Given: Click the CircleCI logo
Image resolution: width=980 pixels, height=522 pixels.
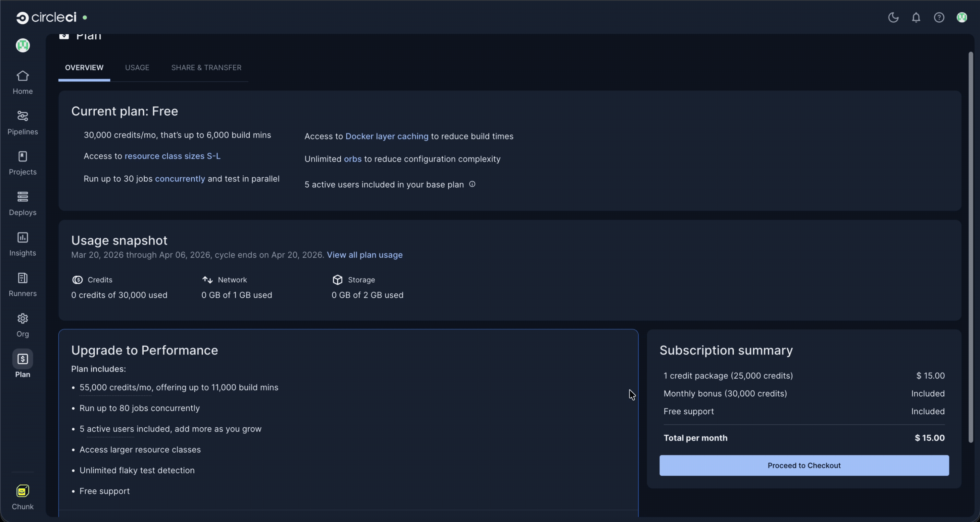Looking at the screenshot, I should point(47,17).
